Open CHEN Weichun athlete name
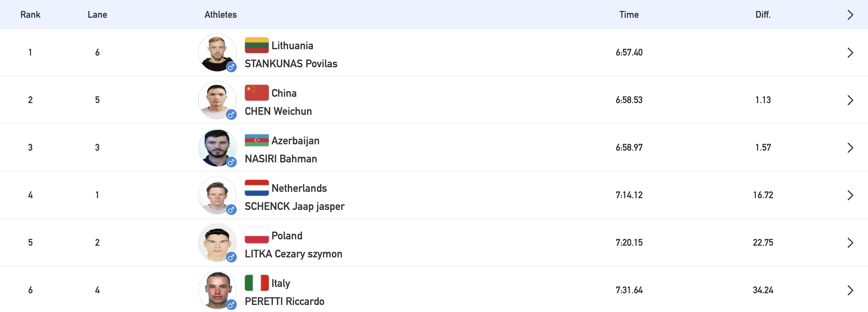868x312 pixels. (x=278, y=111)
